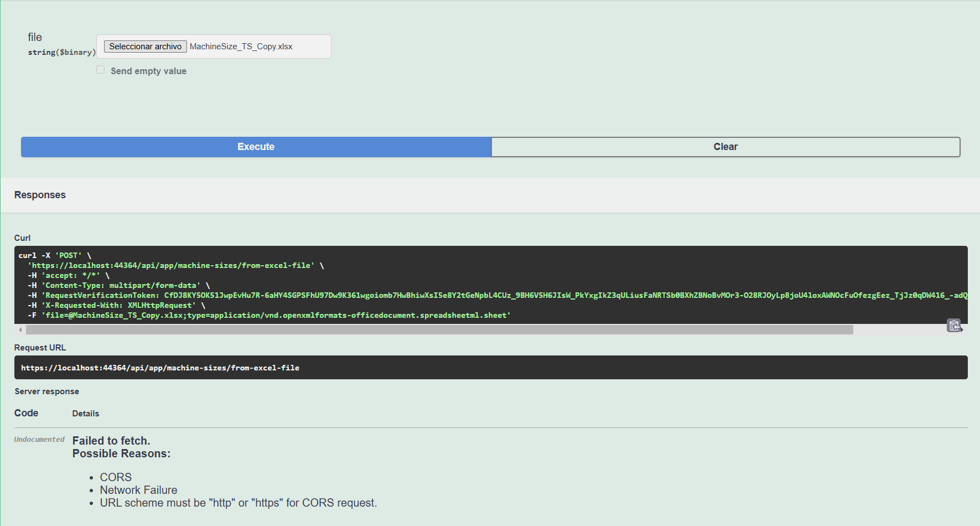Click the Network Failure list item
Viewport: 980px width, 526px height.
[138, 490]
